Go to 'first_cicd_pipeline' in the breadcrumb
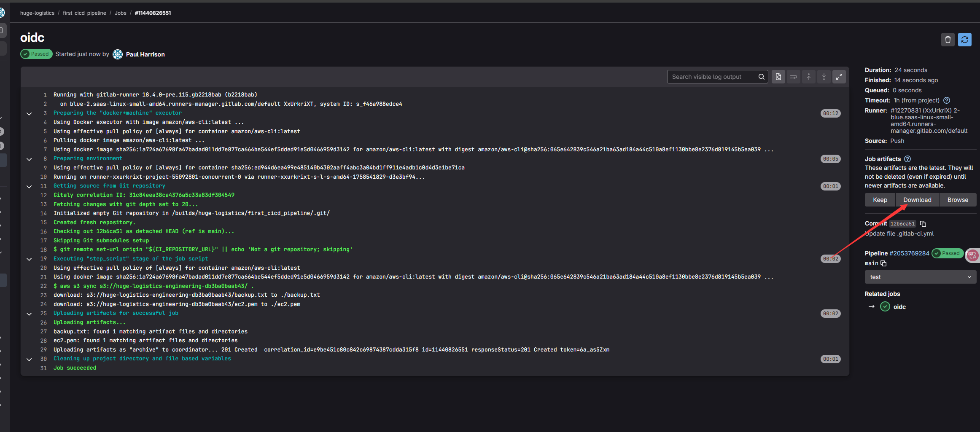 click(84, 13)
